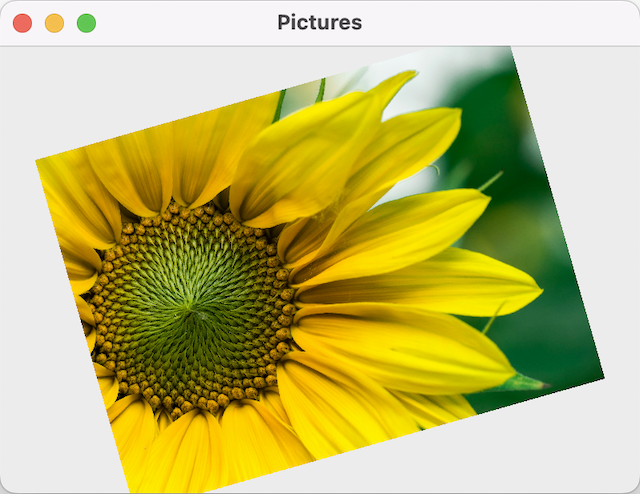
Task: Click the "Pictures" window title text
Action: pyautogui.click(x=319, y=23)
